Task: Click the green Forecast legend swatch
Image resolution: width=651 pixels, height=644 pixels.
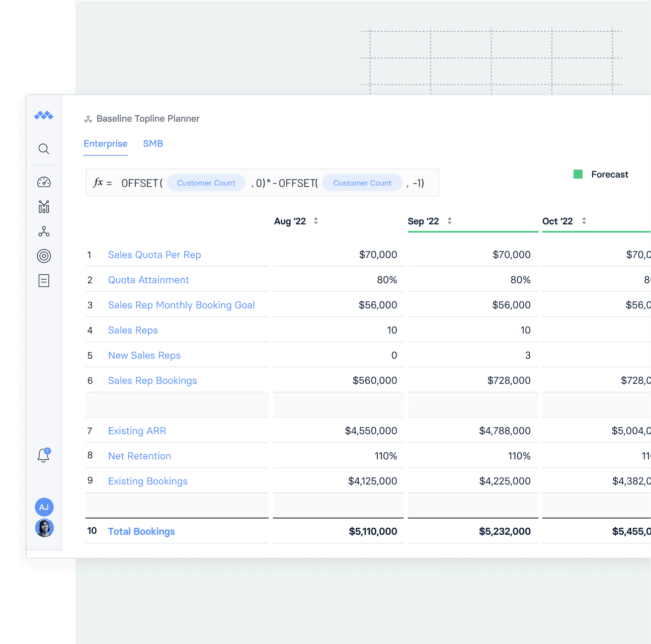Action: (x=578, y=175)
